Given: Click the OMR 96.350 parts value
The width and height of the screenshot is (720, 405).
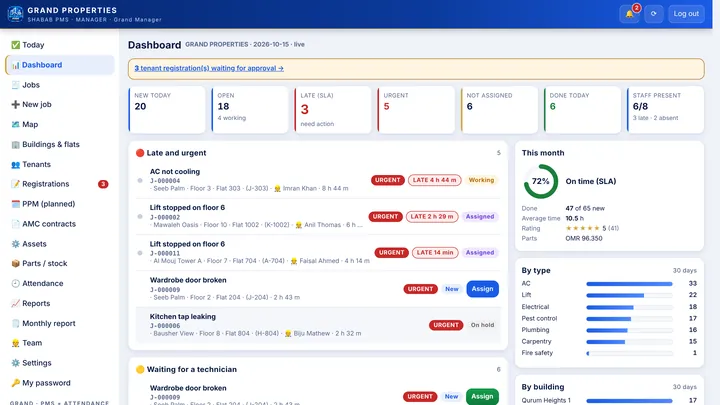Looking at the screenshot, I should click(x=584, y=238).
